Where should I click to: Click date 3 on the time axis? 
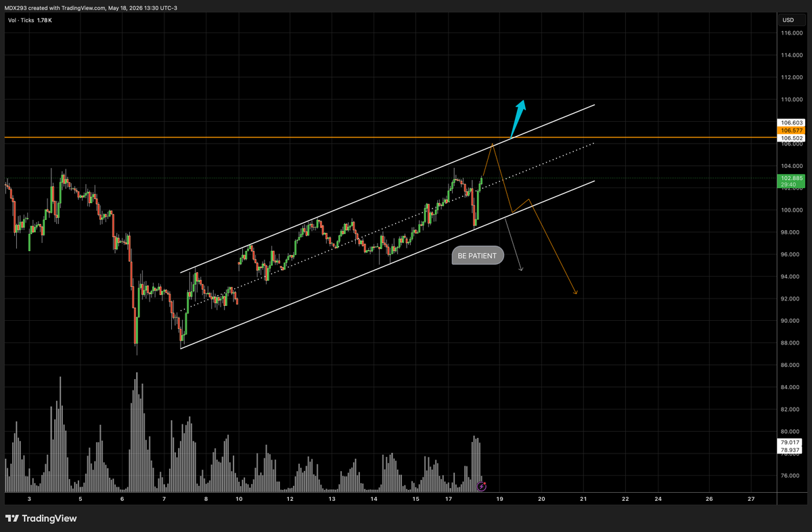click(x=29, y=499)
